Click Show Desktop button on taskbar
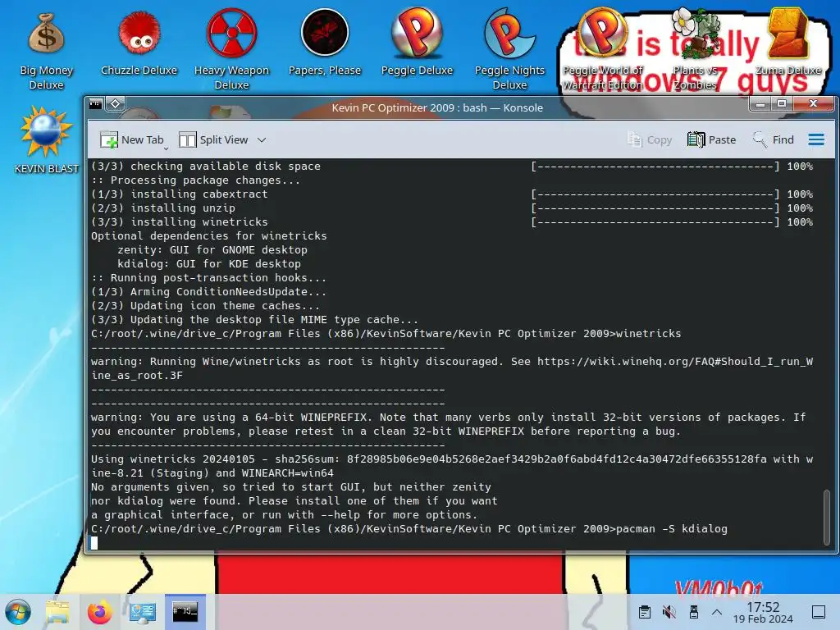Screen dimensions: 840x630 [x=819, y=612]
